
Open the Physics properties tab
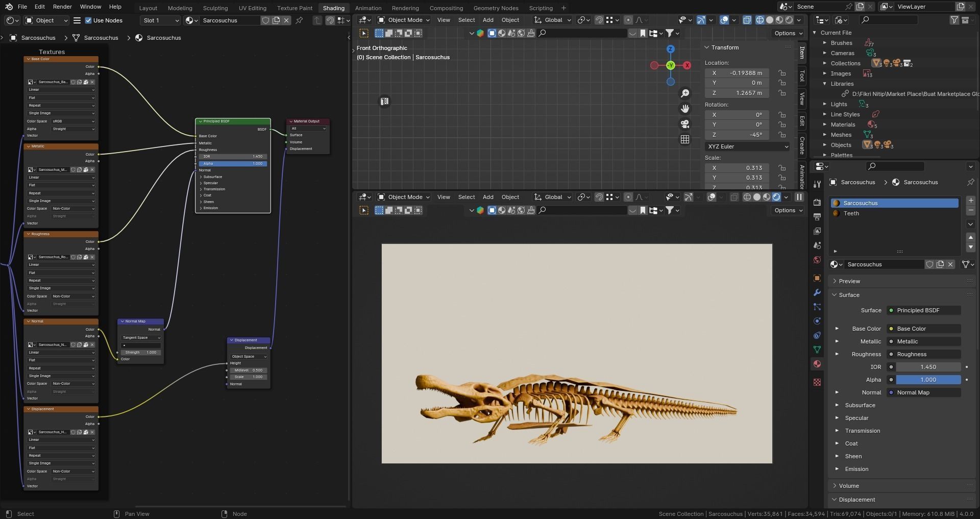(x=817, y=321)
